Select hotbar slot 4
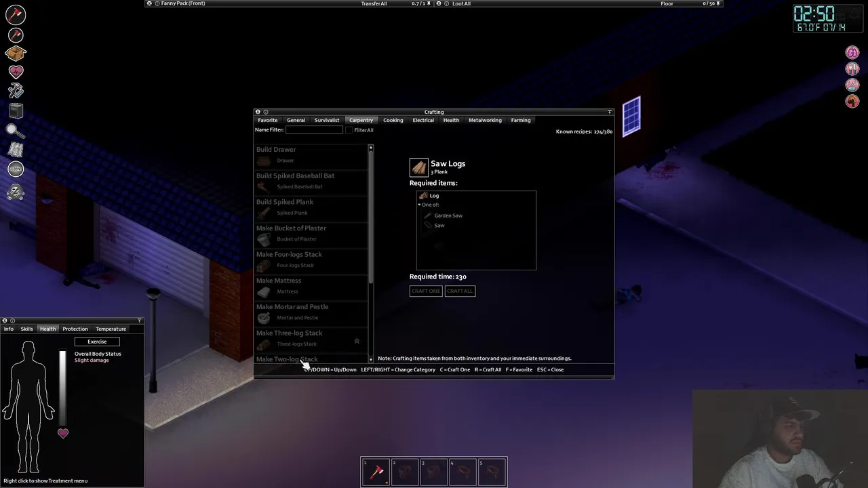 tap(463, 472)
